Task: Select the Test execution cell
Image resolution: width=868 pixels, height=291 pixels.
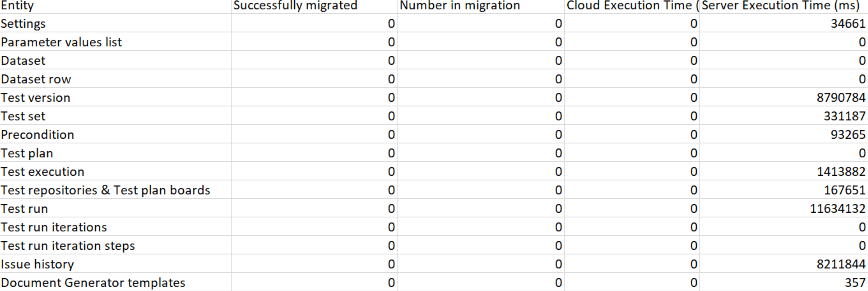Action: [x=115, y=171]
